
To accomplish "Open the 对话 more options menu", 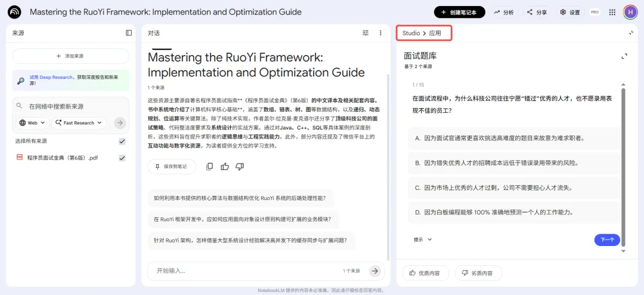I will (380, 33).
